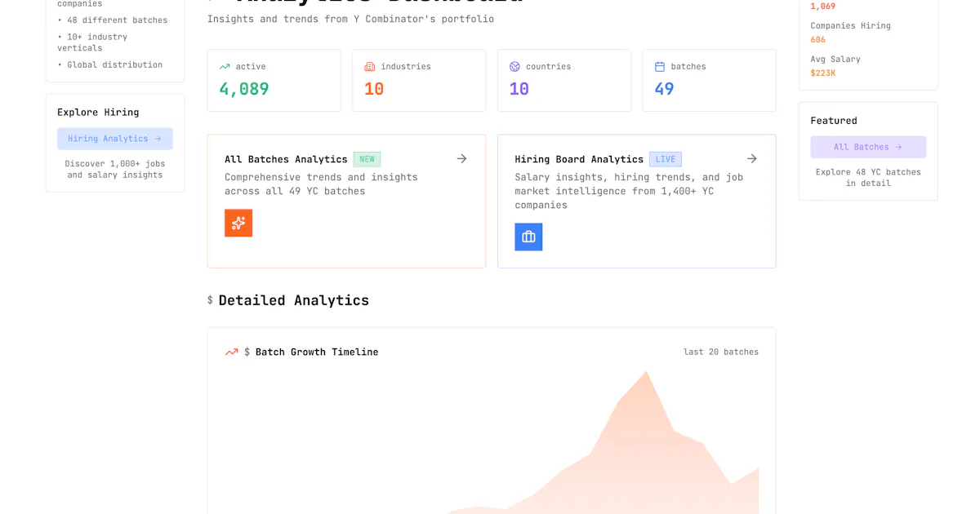Click the Avg Salary label
This screenshot has height=514, width=980.
835,59
